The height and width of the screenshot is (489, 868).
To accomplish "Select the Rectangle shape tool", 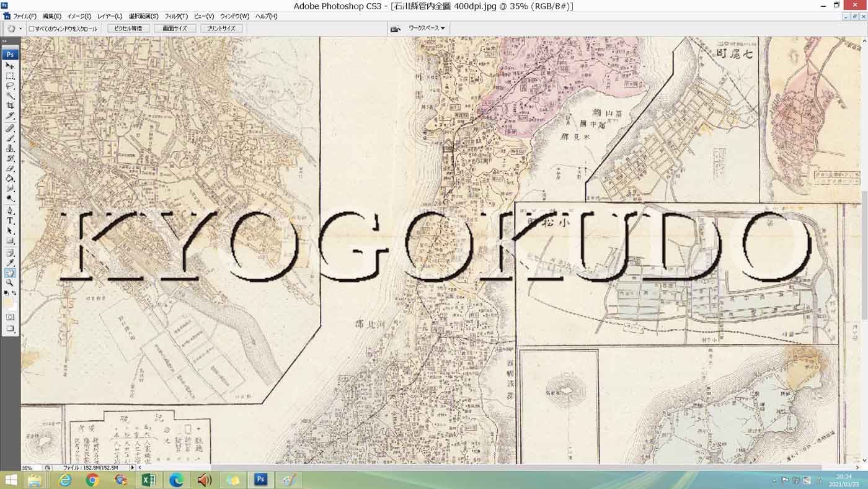I will [10, 240].
